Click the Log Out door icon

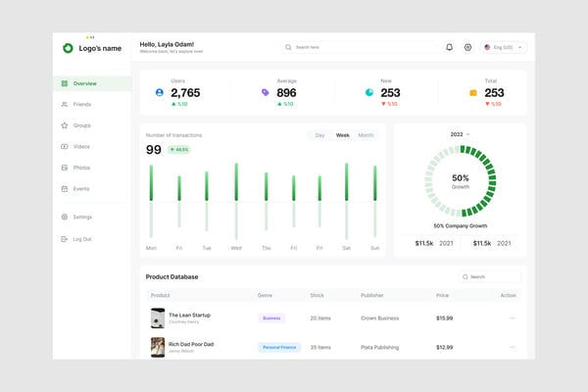tap(65, 239)
